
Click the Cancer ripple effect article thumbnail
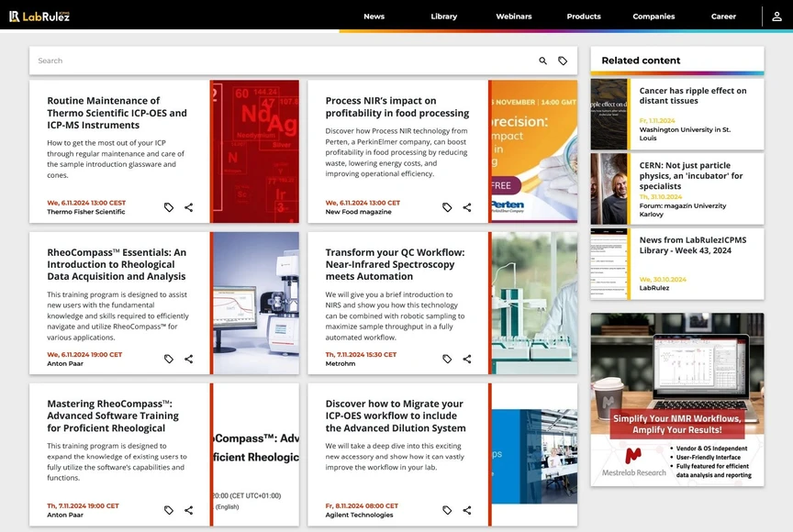pyautogui.click(x=609, y=114)
